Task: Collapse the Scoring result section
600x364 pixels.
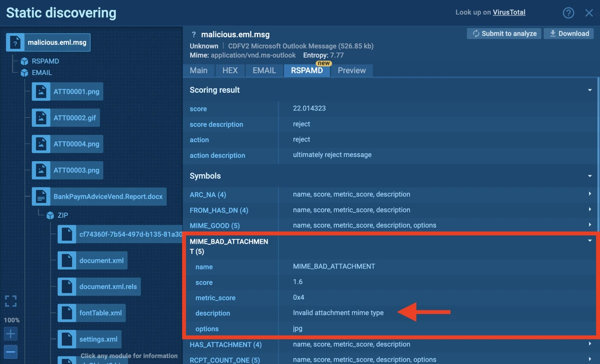Action: (x=590, y=90)
